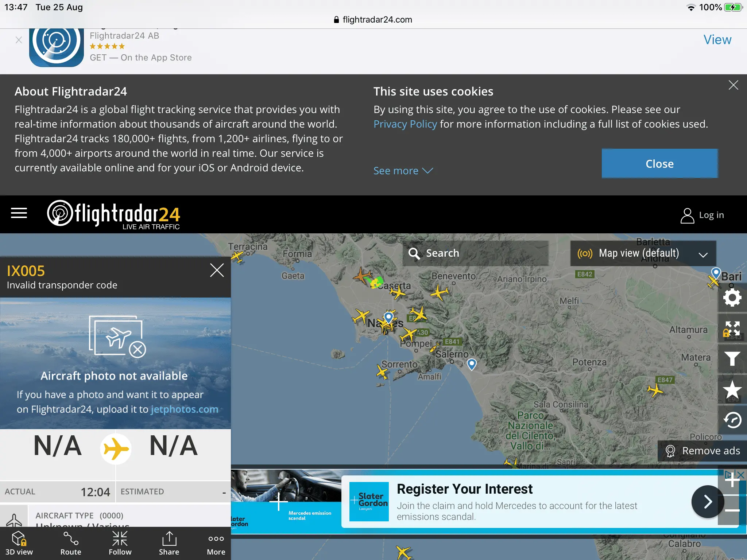The width and height of the screenshot is (747, 560).
Task: Open the jetphotos.com link
Action: [x=185, y=409]
